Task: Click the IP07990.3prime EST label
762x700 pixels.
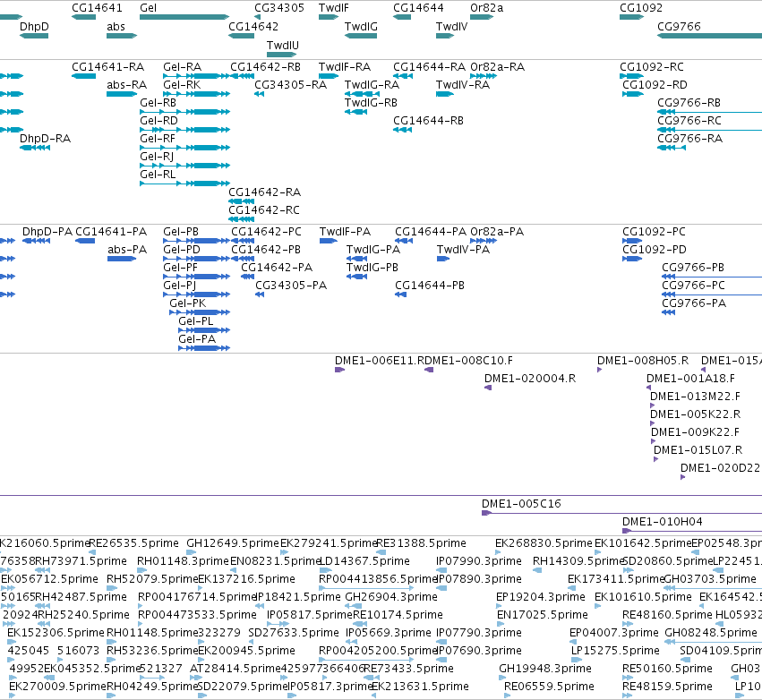Action: (x=479, y=560)
